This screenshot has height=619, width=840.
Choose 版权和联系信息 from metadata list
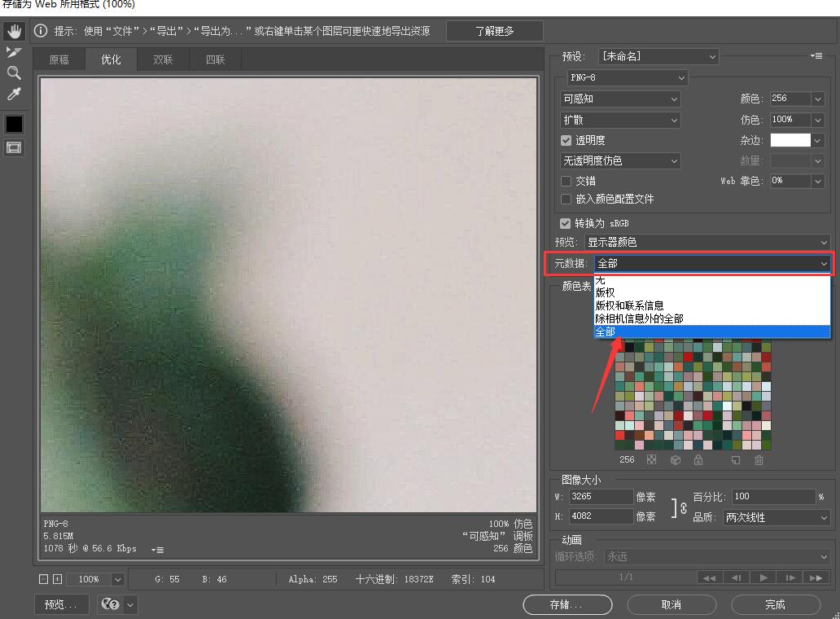click(629, 305)
